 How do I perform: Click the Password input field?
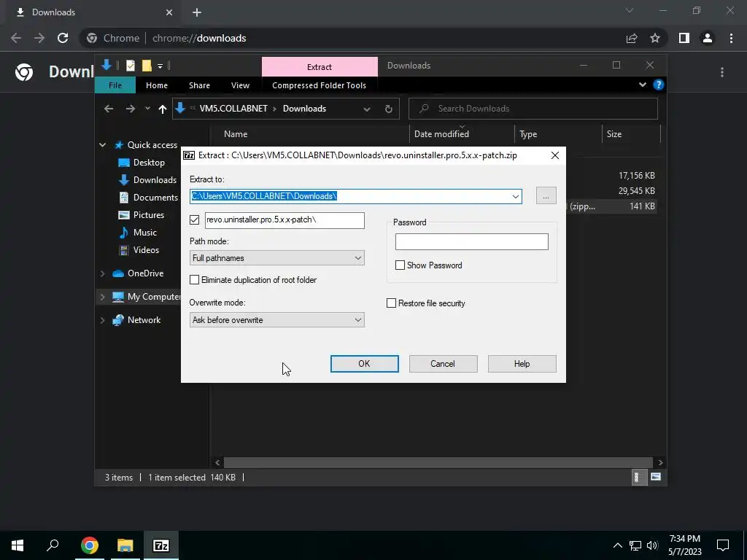(472, 242)
